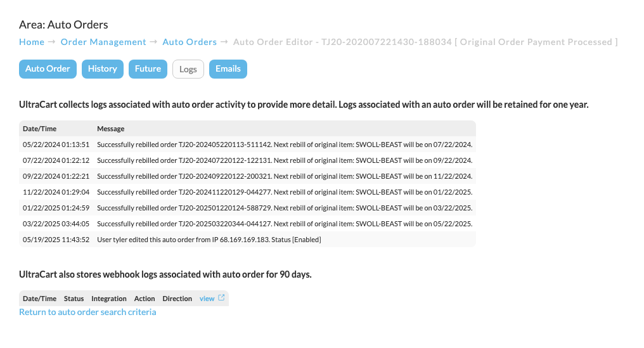Click the 07/22/2024 01:22:12 timestamp
Screen dimensions: 644x348
[56, 160]
